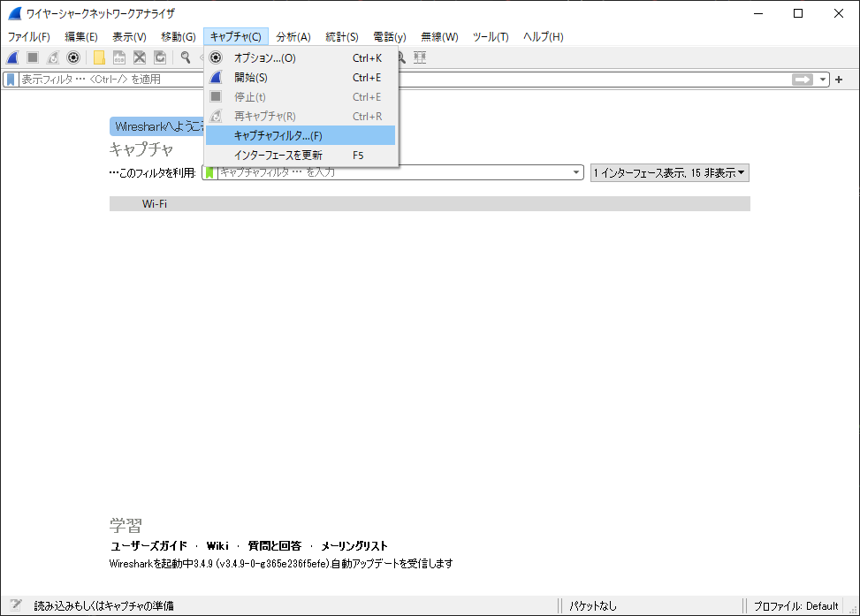Open the capture filter history dropdown arrow
Image resolution: width=860 pixels, height=616 pixels.
tap(576, 172)
